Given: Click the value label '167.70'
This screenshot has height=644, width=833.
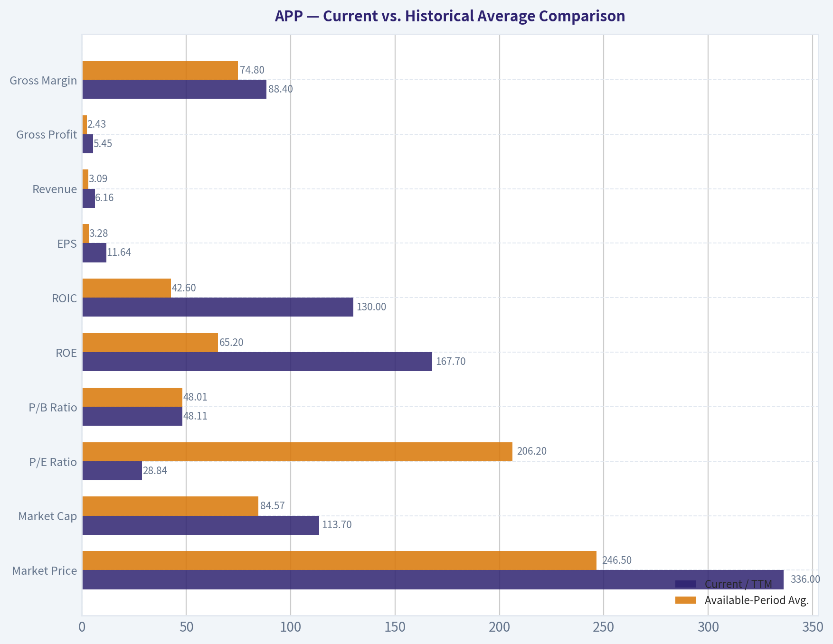Looking at the screenshot, I should click(451, 361).
